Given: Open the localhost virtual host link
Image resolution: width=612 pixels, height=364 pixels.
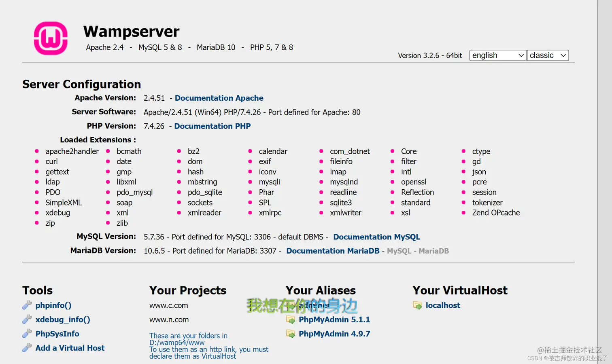Looking at the screenshot, I should tap(443, 305).
